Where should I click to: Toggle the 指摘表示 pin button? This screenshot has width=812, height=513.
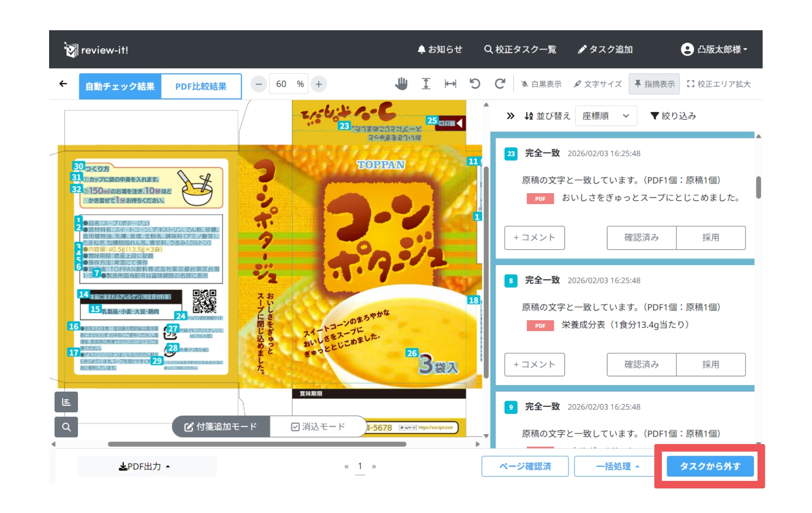(654, 84)
